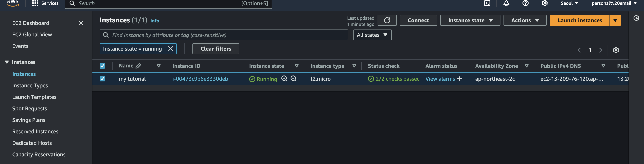Close the EC2 sidebar navigation
The width and height of the screenshot is (644, 164).
click(x=81, y=23)
